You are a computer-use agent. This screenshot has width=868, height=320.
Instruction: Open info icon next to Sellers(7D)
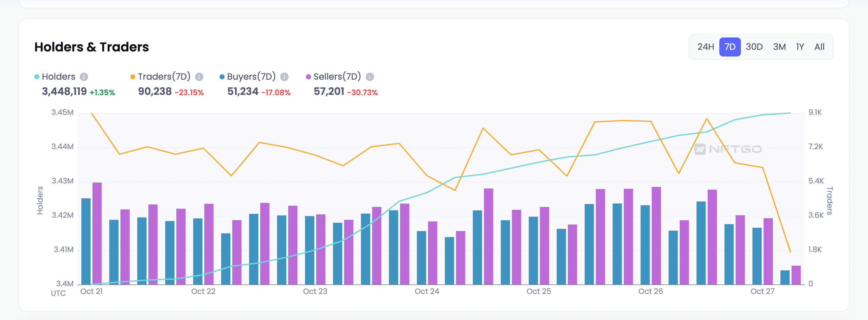coord(370,77)
